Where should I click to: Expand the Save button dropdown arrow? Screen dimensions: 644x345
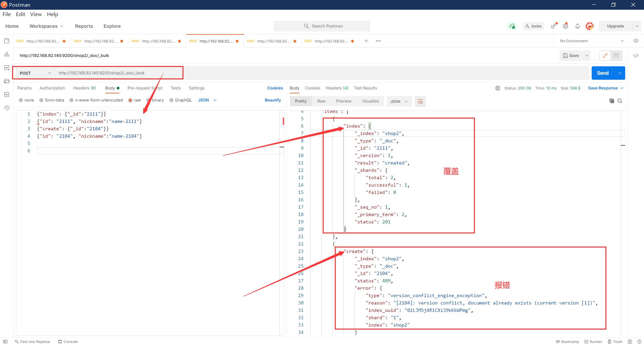[x=587, y=56]
